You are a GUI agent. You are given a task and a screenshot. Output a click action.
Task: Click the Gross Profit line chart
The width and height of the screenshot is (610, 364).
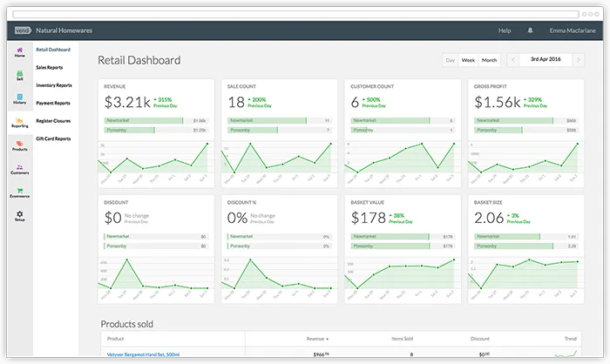(x=525, y=158)
